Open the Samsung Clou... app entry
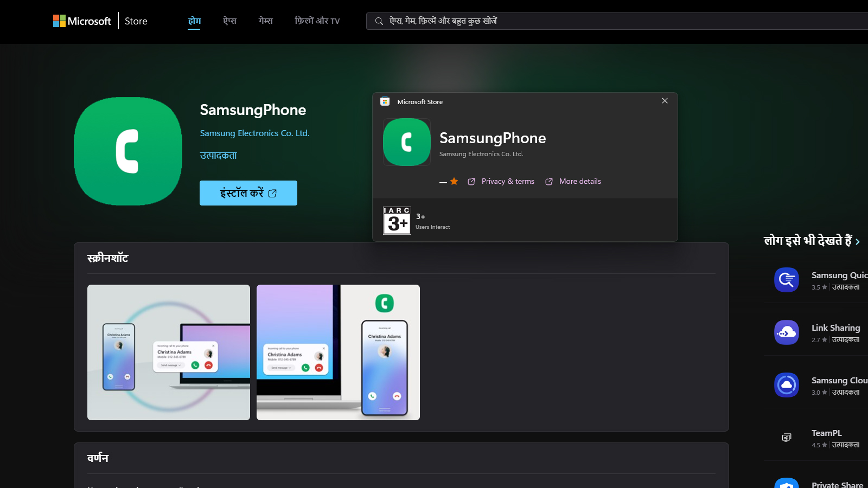This screenshot has width=868, height=488. (816, 385)
